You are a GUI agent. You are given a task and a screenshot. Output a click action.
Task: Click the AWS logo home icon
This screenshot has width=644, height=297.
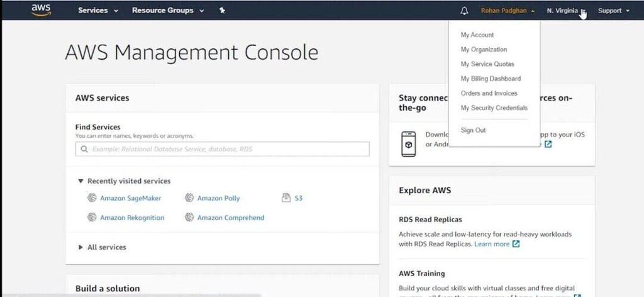click(x=42, y=11)
